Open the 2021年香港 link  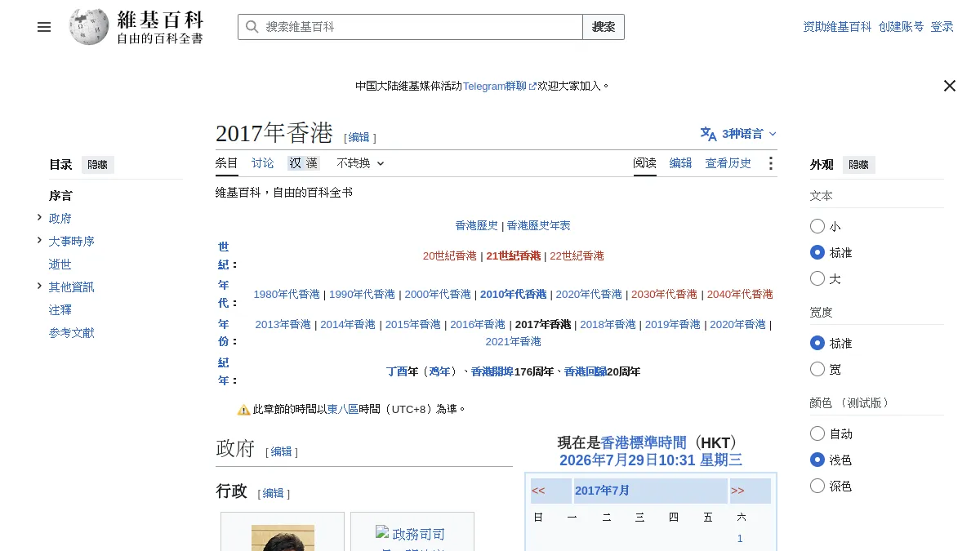[514, 341]
